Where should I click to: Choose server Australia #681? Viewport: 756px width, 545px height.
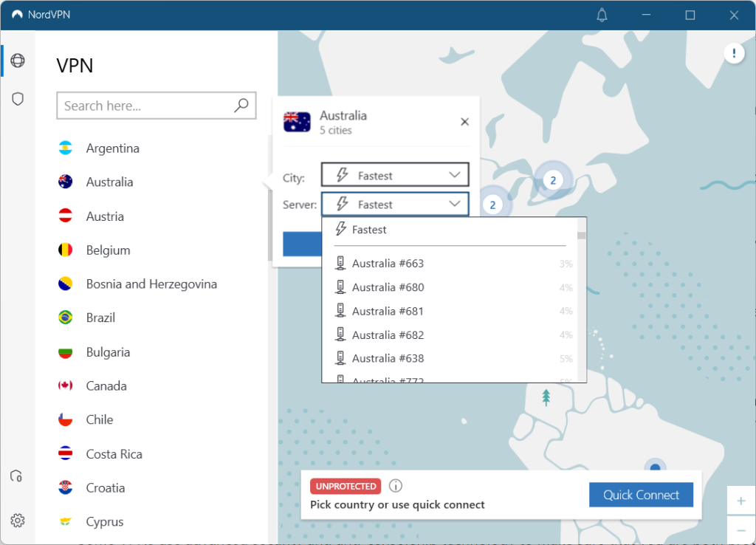tap(388, 311)
